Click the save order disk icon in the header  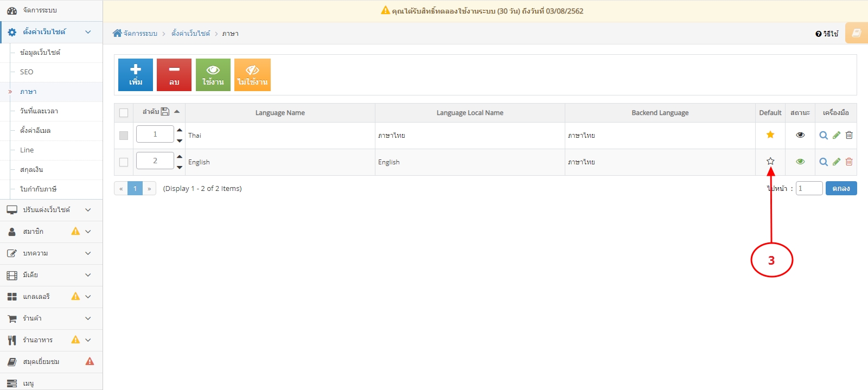click(165, 112)
